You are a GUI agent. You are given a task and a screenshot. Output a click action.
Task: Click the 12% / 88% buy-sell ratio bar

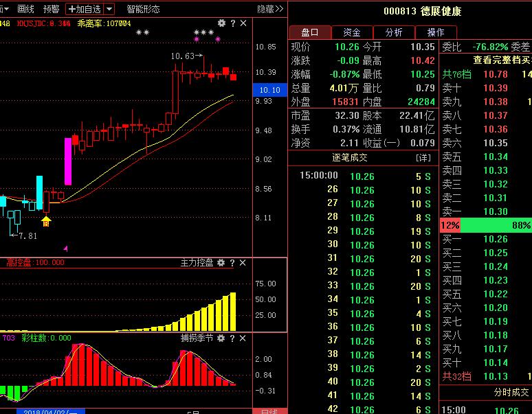tap(486, 225)
